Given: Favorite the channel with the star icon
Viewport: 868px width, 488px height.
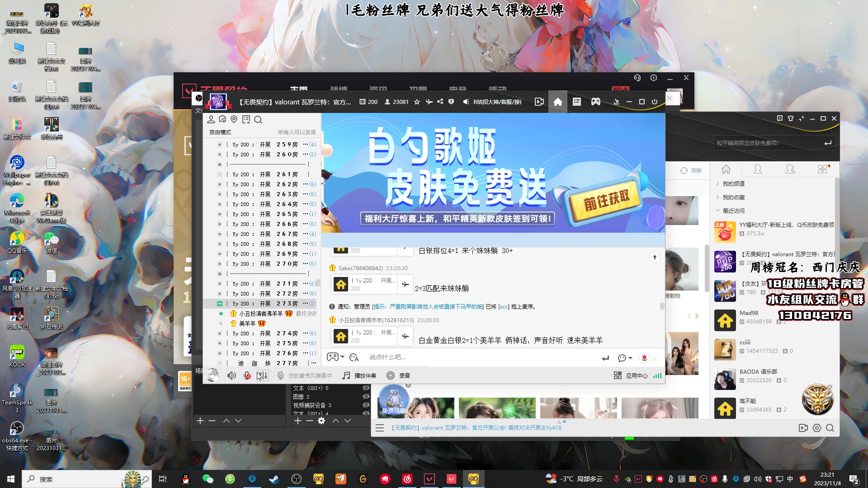Looking at the screenshot, I should click(417, 102).
